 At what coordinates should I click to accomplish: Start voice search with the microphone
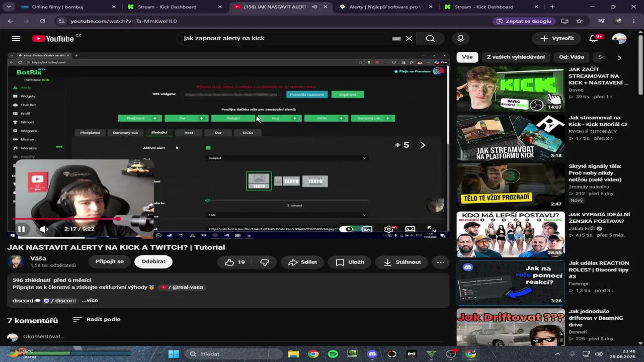point(460,39)
